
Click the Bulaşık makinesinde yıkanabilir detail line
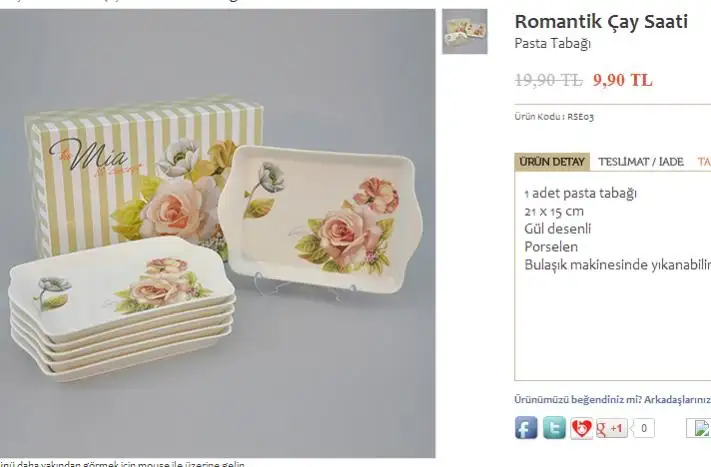click(x=618, y=265)
